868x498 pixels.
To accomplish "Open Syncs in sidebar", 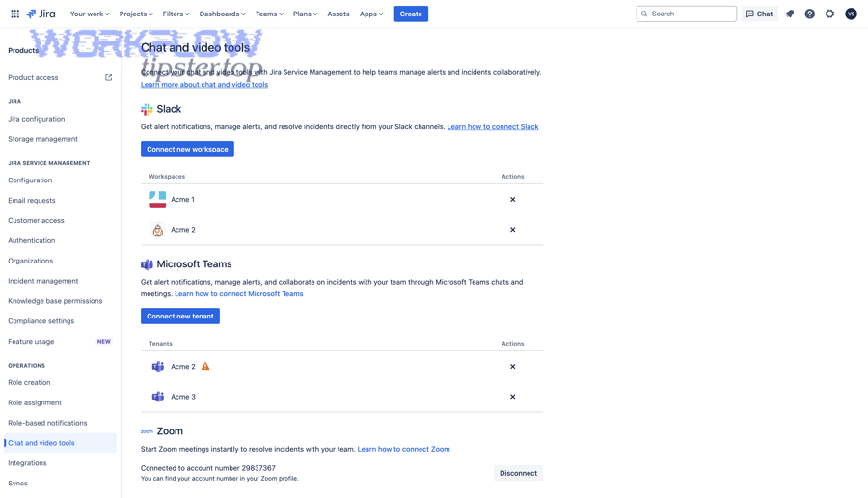I will tap(17, 484).
